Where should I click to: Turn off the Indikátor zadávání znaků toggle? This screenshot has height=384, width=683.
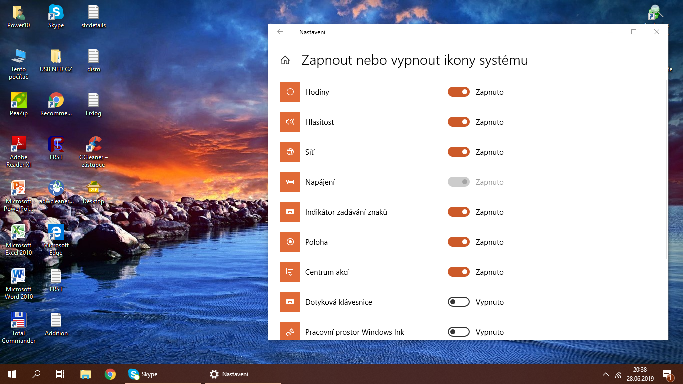pyautogui.click(x=458, y=212)
